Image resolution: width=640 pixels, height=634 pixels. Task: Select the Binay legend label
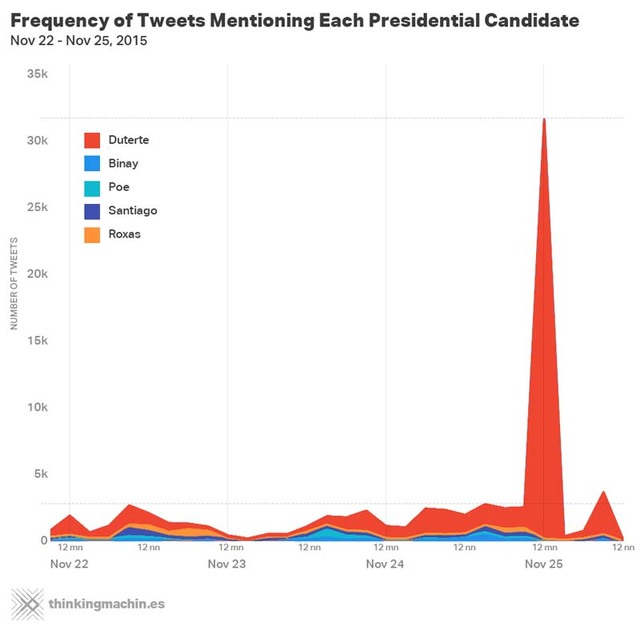click(123, 164)
